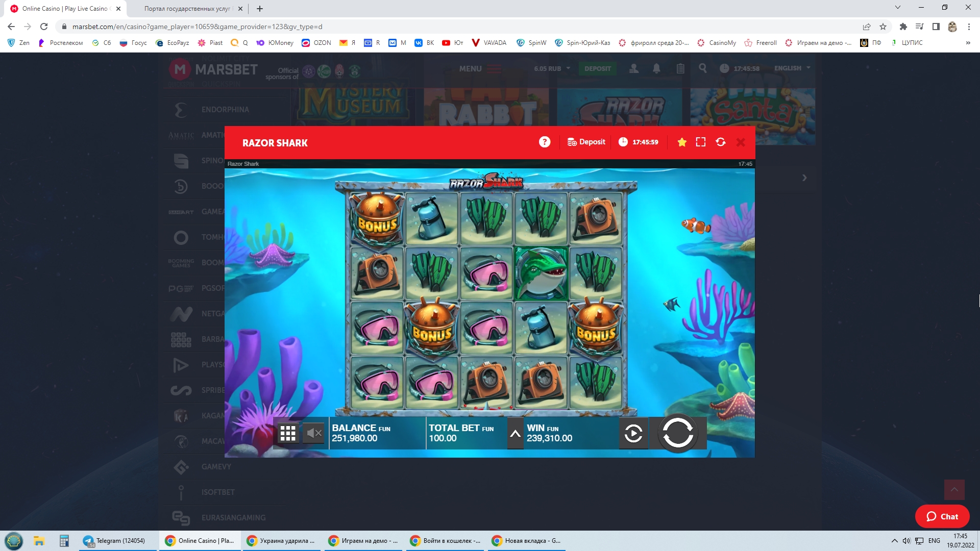Click Deposit in the red game header
Screen dimensions: 980x551
click(x=586, y=142)
